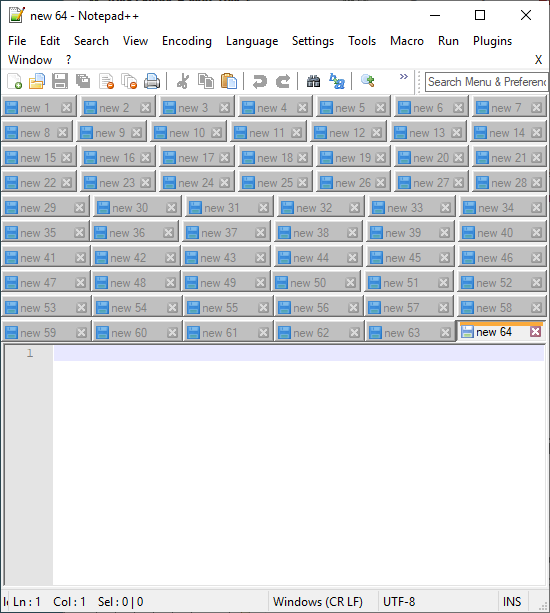Image resolution: width=550 pixels, height=613 pixels.
Task: Click the Replace toolbar icon
Action: point(337,81)
